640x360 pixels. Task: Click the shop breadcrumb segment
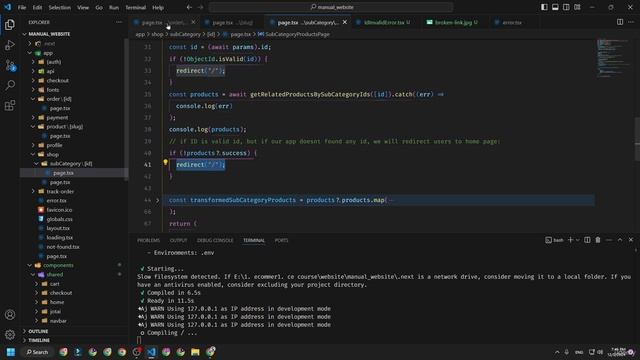pyautogui.click(x=157, y=34)
